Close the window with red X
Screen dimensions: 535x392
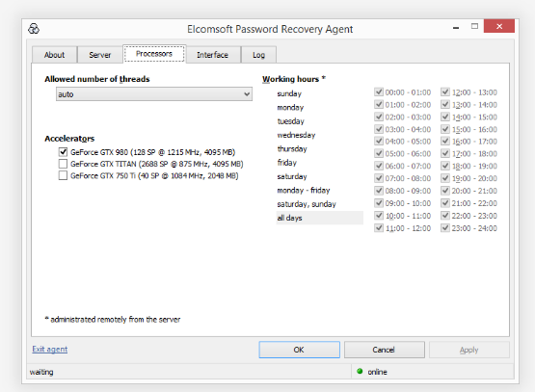point(498,26)
